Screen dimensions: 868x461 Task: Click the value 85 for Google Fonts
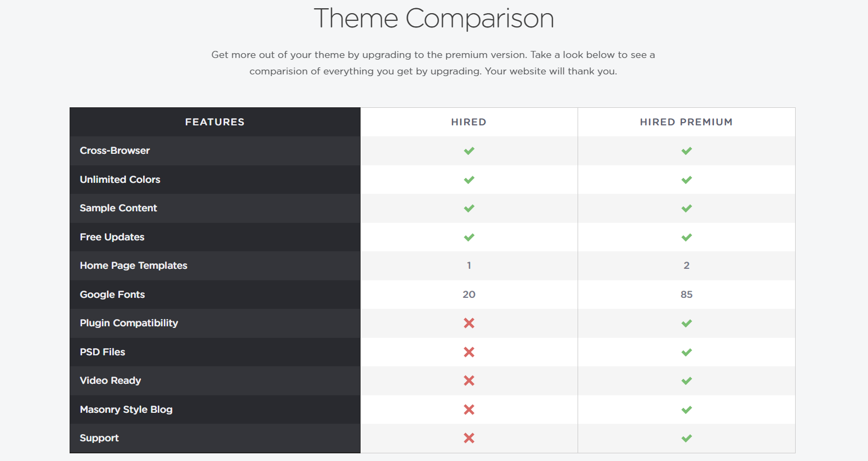(686, 295)
